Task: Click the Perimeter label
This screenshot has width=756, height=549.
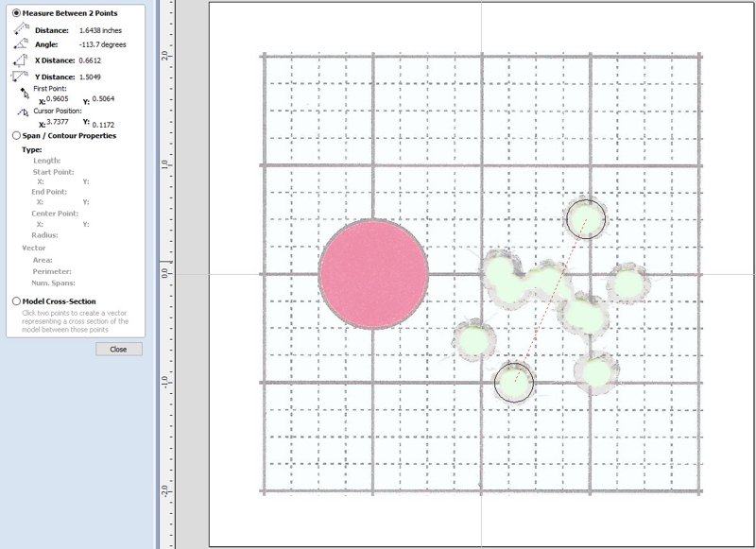Action: (x=52, y=271)
